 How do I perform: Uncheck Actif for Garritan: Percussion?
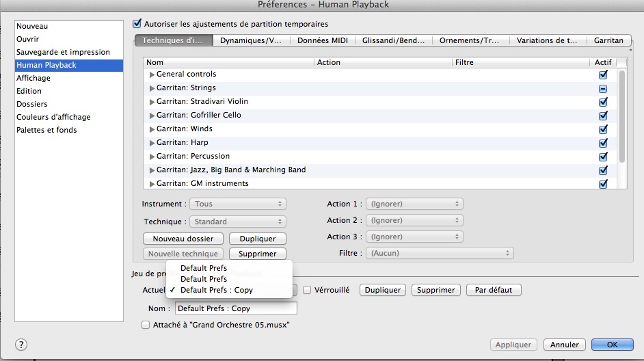603,157
